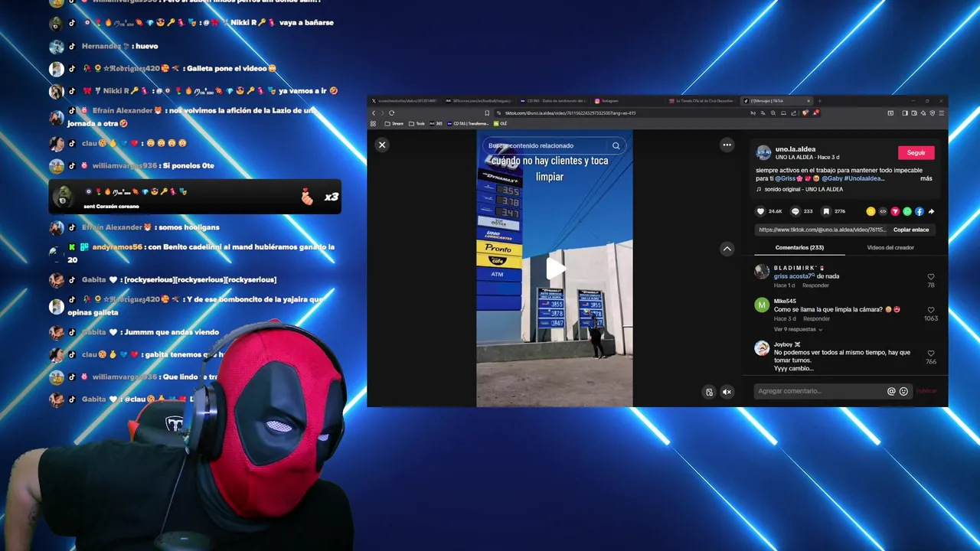This screenshot has width=980, height=551.
Task: Like BLADIMIRK's comment with the heart
Action: (x=931, y=276)
